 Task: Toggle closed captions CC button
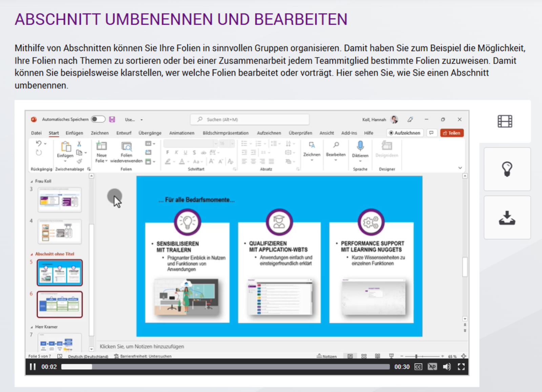tap(418, 367)
